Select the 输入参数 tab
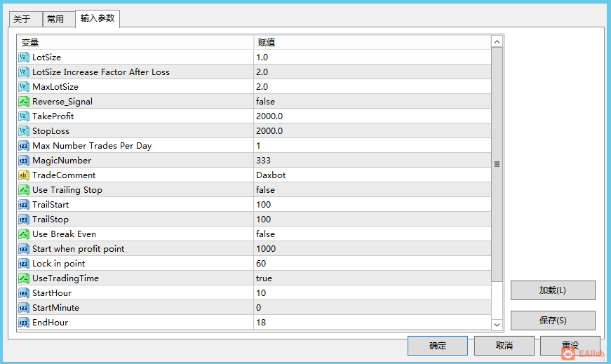The image size is (611, 364). click(x=98, y=18)
